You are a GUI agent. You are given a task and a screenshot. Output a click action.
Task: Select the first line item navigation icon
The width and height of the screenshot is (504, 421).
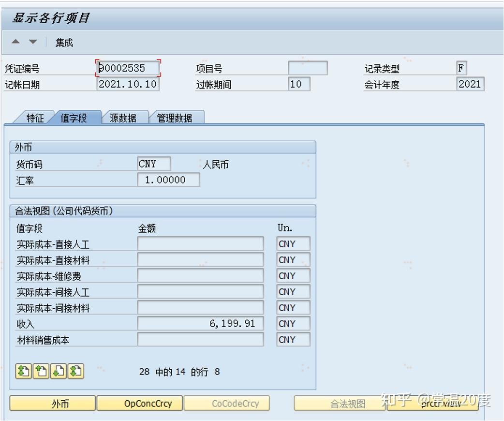click(24, 372)
